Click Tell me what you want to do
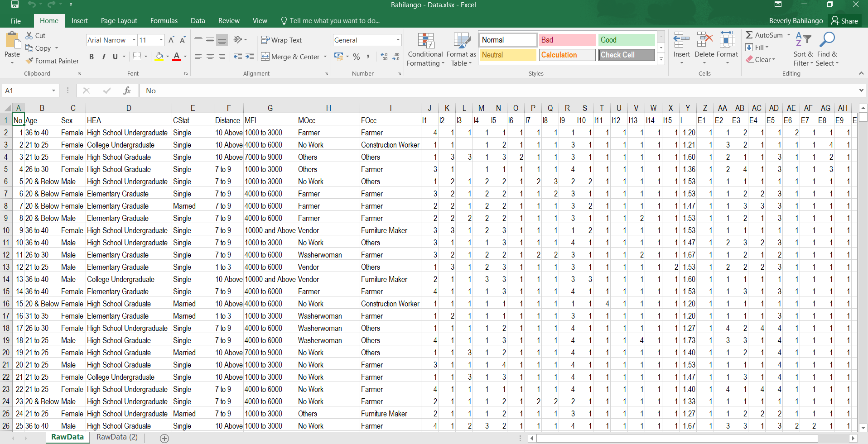This screenshot has width=868, height=444. pyautogui.click(x=330, y=21)
